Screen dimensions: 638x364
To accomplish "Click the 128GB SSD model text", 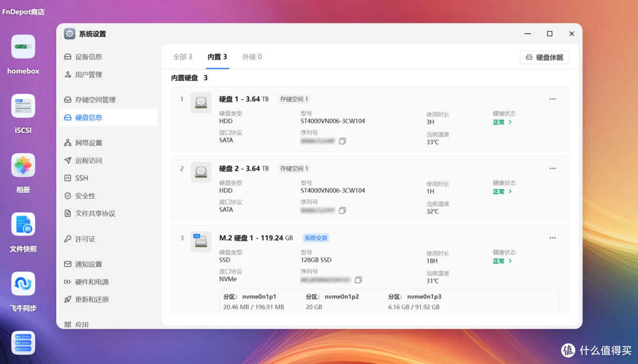I will [x=315, y=260].
